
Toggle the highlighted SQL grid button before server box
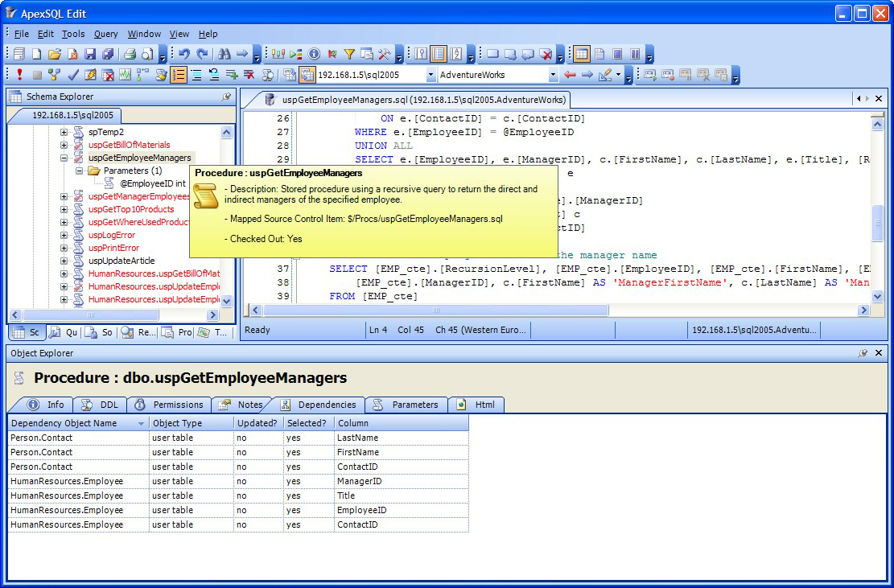pos(307,75)
